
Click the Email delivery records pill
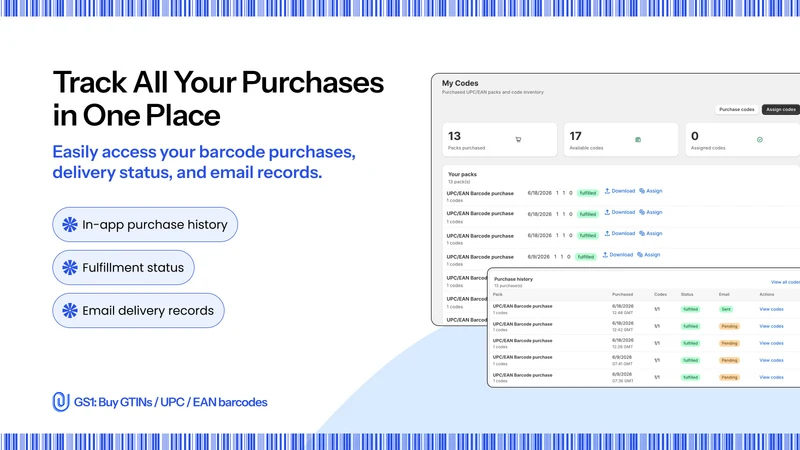pyautogui.click(x=138, y=310)
